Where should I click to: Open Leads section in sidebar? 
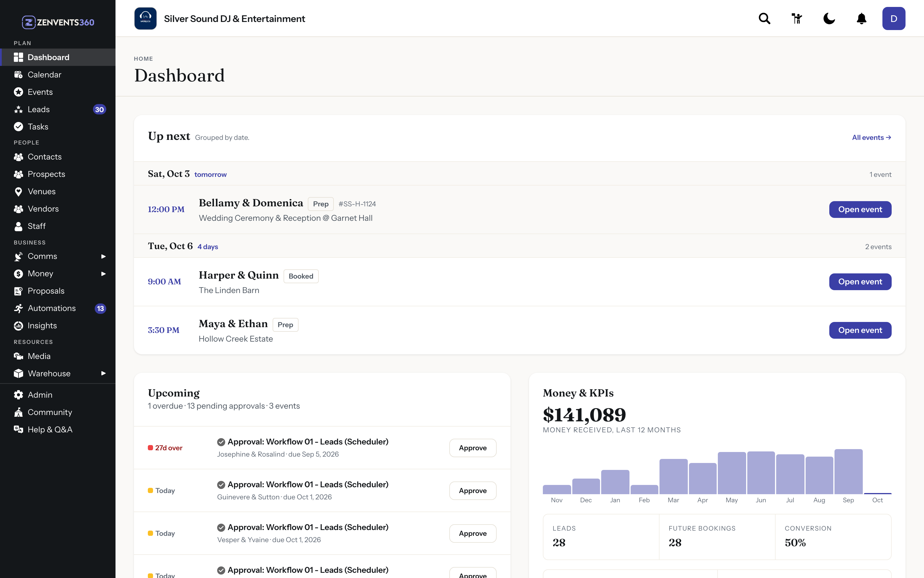[x=58, y=109]
